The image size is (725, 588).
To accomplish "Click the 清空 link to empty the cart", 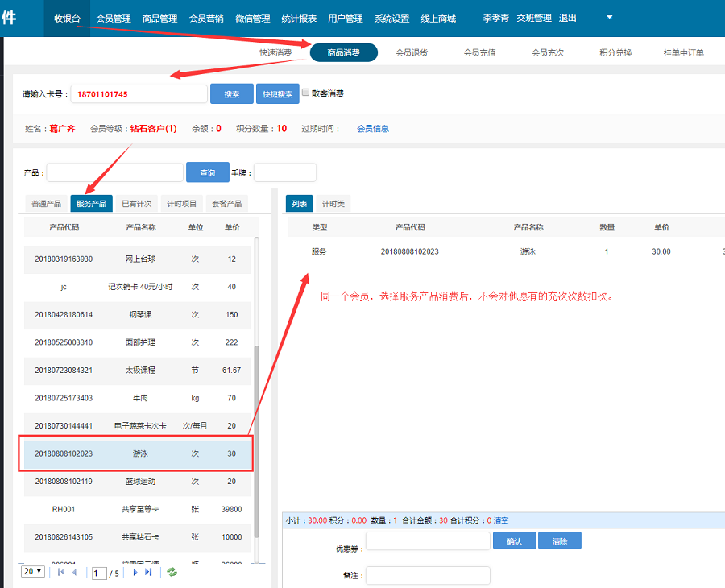I will pos(500,521).
